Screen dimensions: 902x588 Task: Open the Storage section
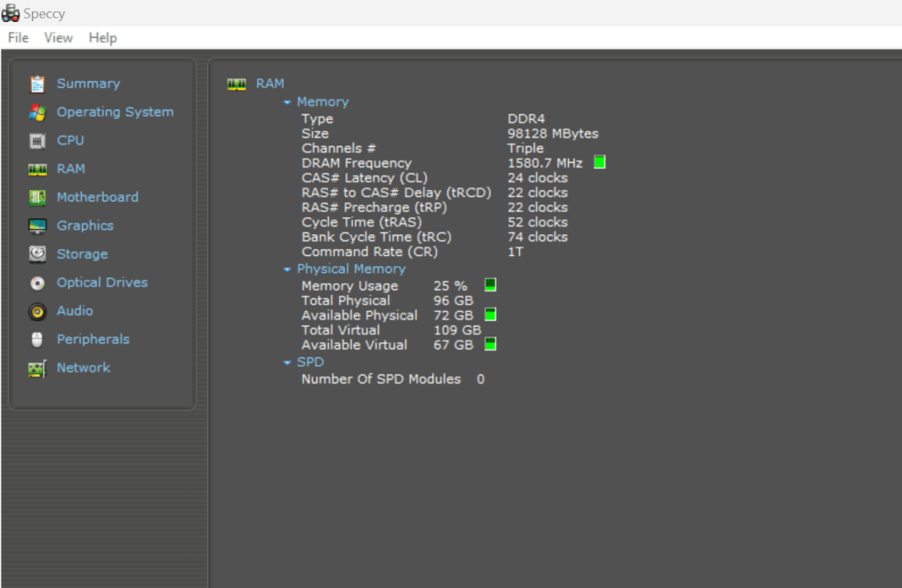[82, 254]
